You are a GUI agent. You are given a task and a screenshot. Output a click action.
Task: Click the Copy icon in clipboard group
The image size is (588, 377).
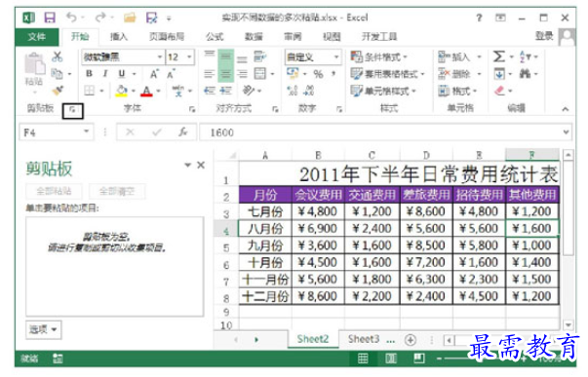pyautogui.click(x=57, y=73)
